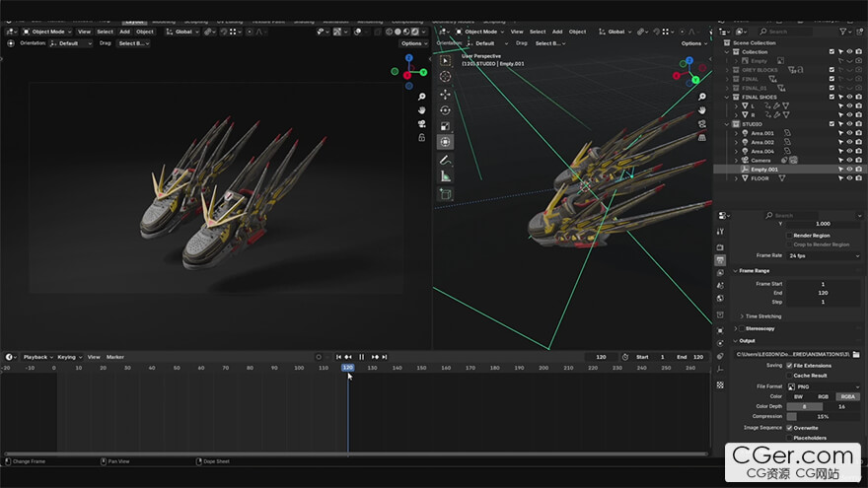Select the Cursor tool in right viewport toolbar
The height and width of the screenshot is (488, 868).
tap(445, 77)
